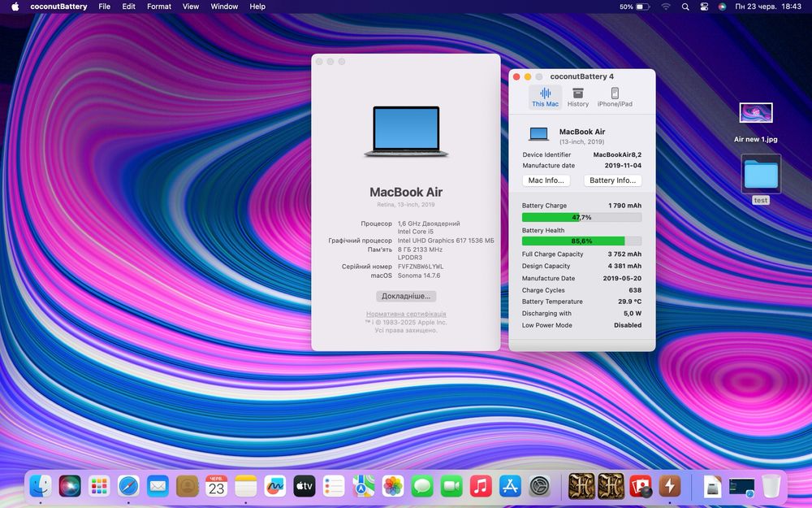812x508 pixels.
Task: Click the coconutBattery lightning icon in the Dock
Action: (670, 486)
